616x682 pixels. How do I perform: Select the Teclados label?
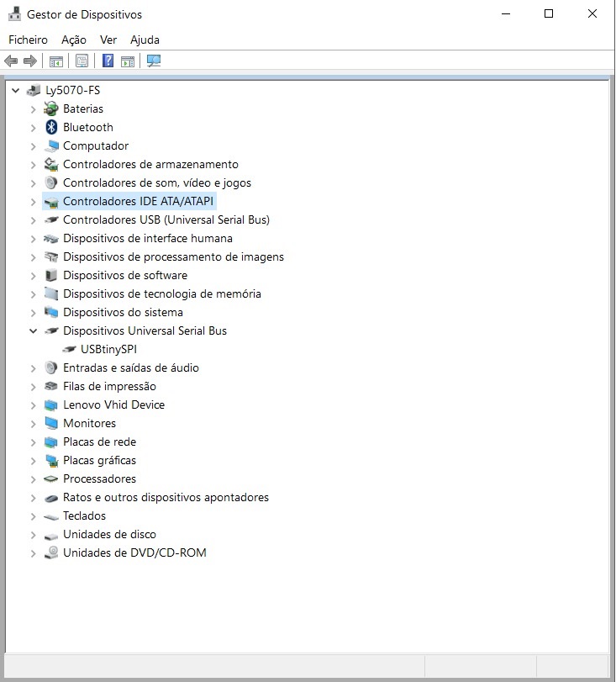[84, 515]
